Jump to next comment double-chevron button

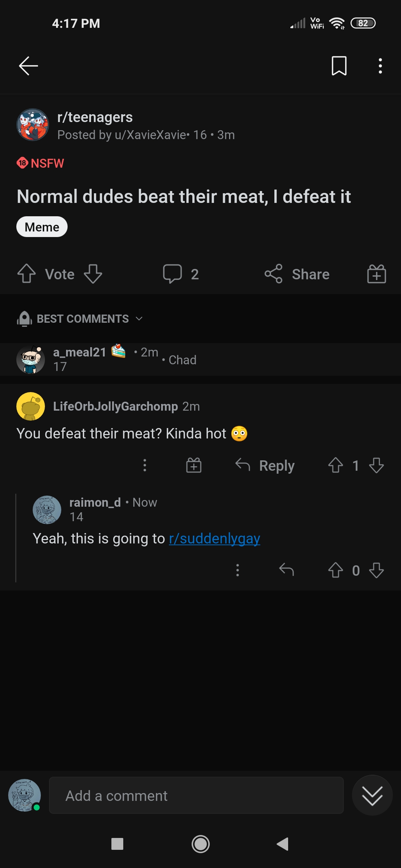tap(372, 795)
